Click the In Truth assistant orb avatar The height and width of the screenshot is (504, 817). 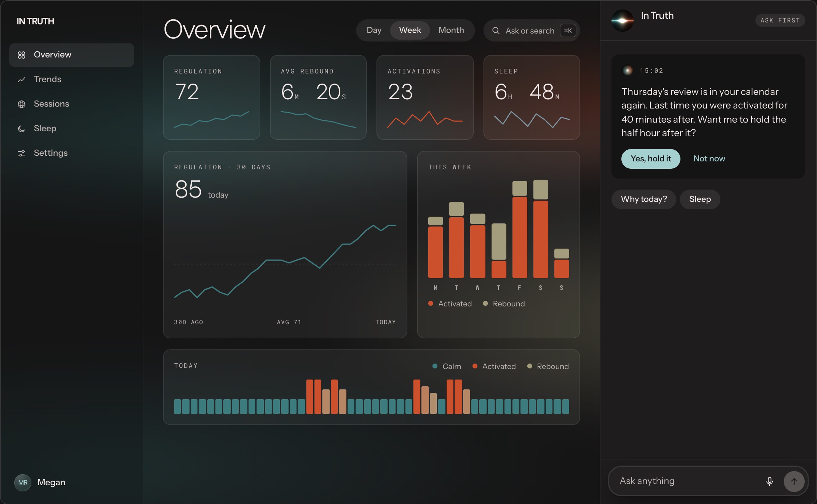coord(622,20)
